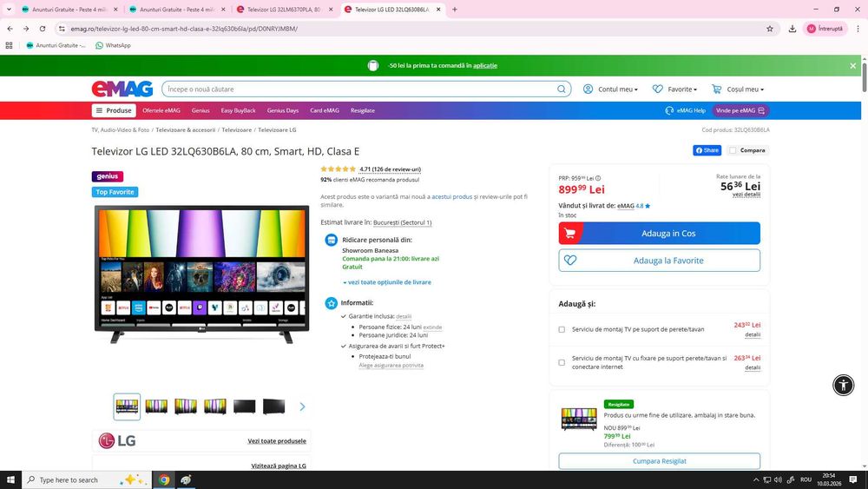
Task: Open Genius menu item
Action: tap(201, 111)
